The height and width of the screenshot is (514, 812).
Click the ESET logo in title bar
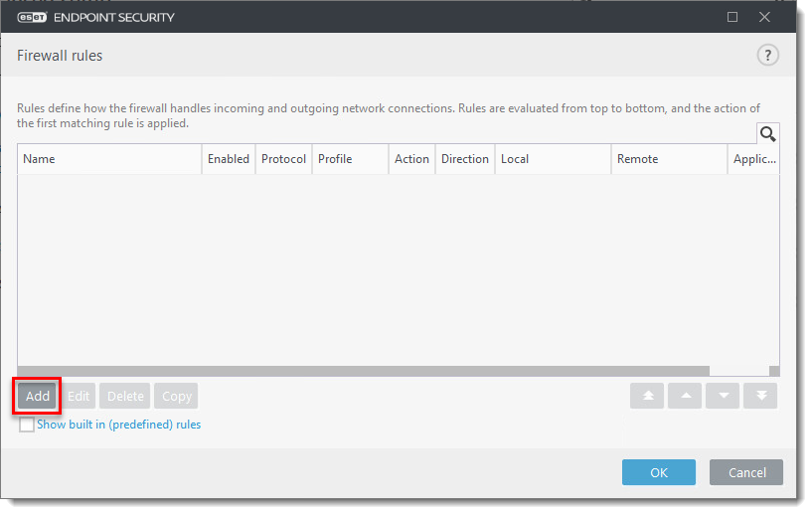pyautogui.click(x=36, y=17)
